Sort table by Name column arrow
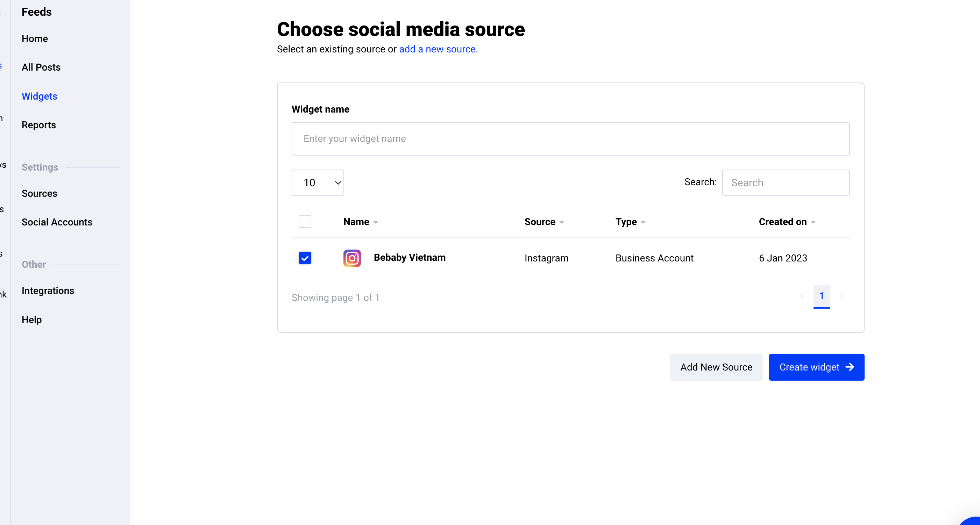The image size is (980, 525). pos(376,222)
